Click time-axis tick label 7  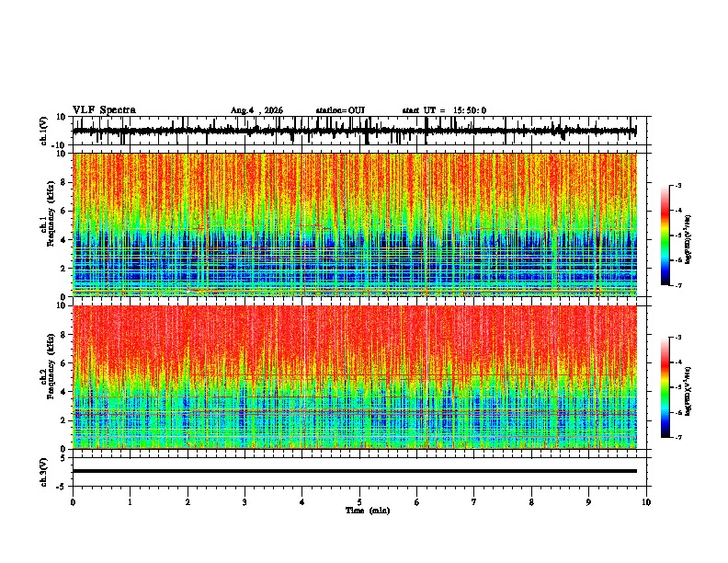pyautogui.click(x=474, y=502)
